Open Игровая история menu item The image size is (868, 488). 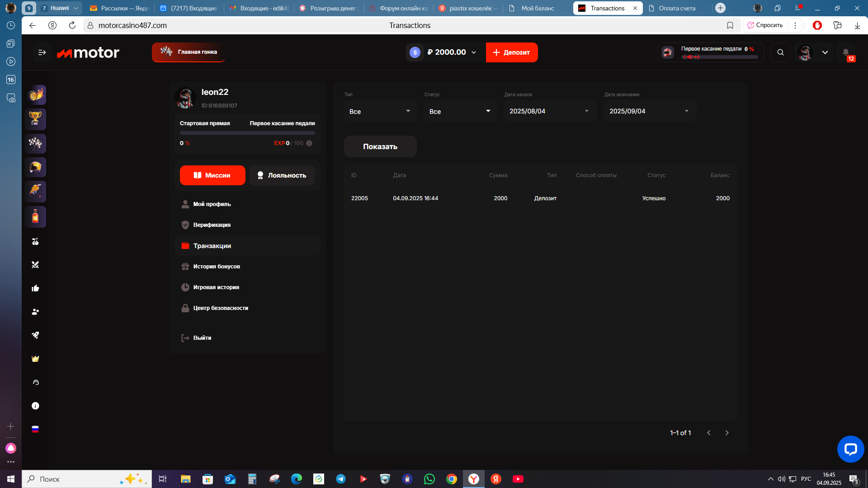216,287
